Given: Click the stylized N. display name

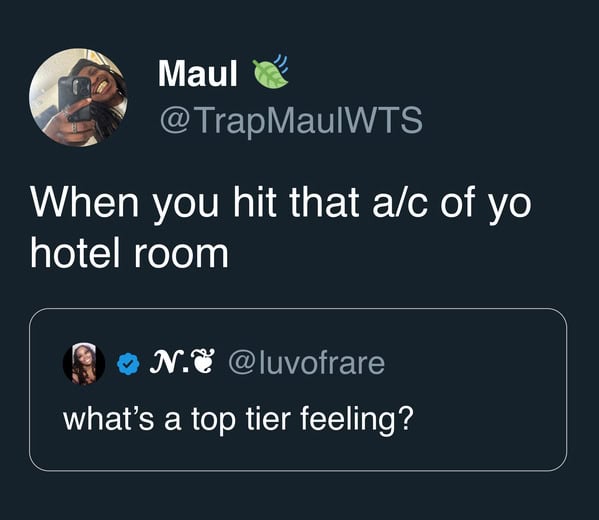Looking at the screenshot, I should (169, 362).
